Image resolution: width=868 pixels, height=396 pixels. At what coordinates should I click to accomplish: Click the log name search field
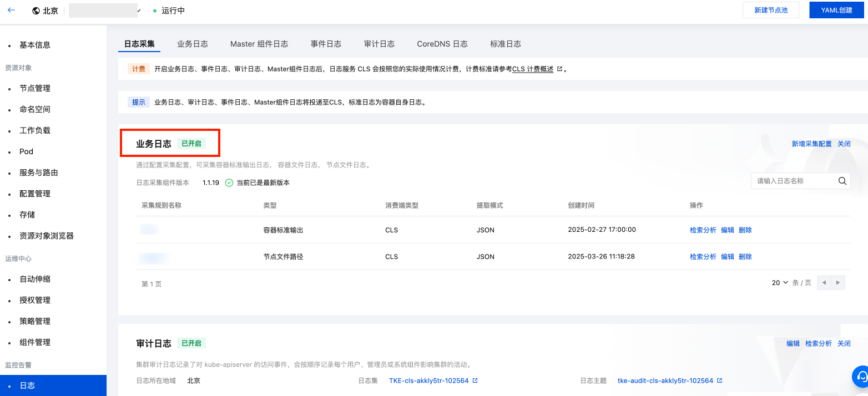coord(794,181)
